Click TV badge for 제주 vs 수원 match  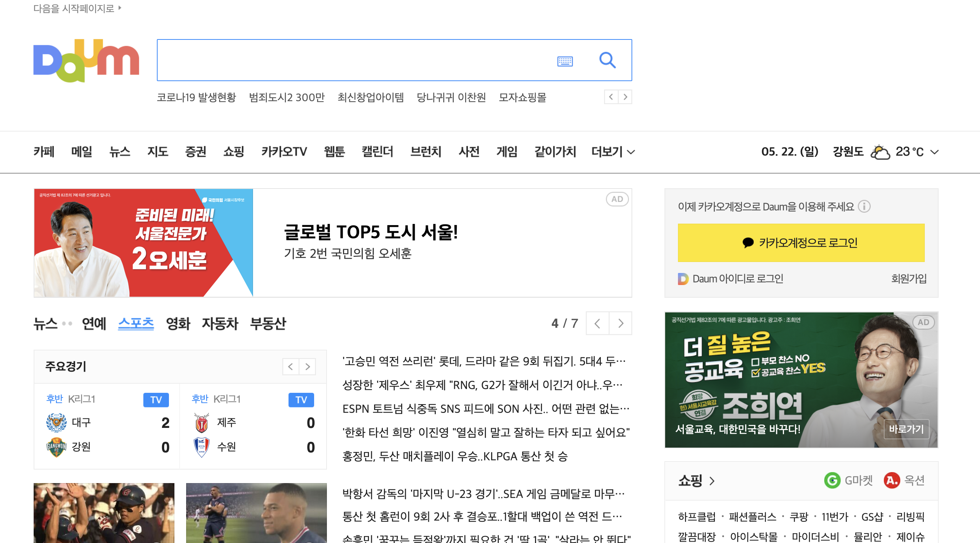click(301, 400)
